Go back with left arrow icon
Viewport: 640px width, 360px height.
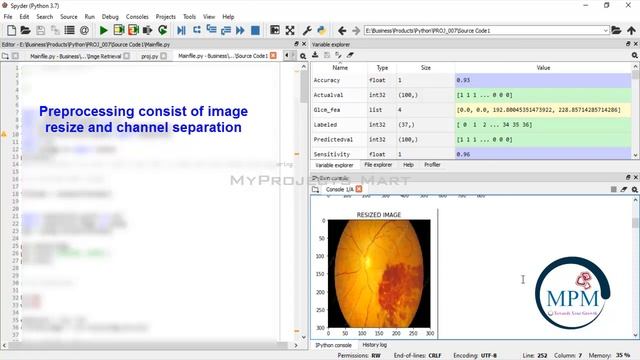point(342,31)
